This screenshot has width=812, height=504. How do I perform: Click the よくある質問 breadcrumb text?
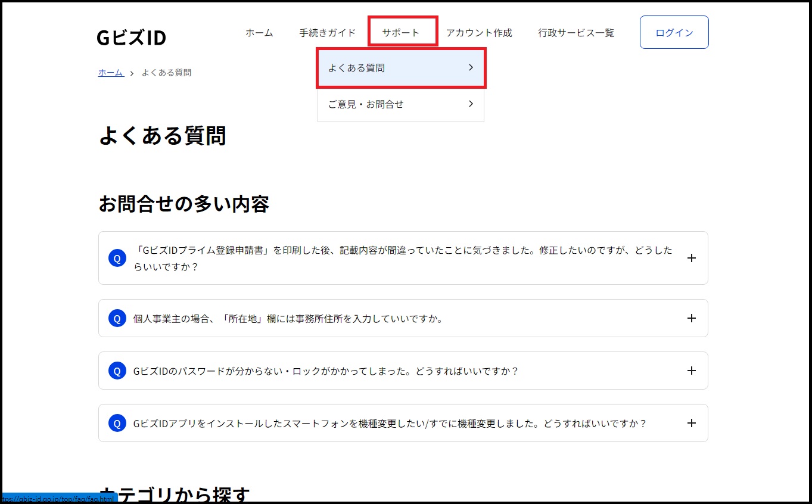[x=166, y=73]
